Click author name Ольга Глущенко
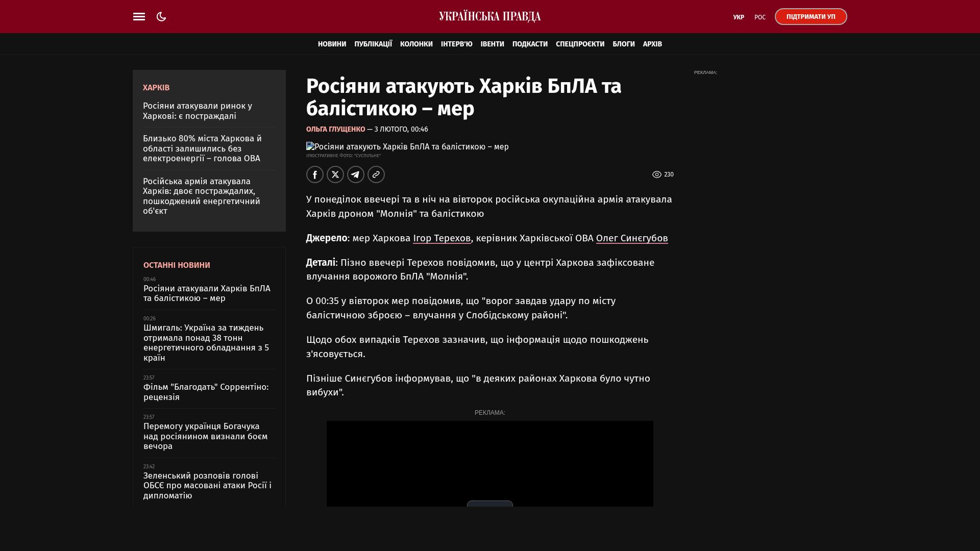 (x=335, y=130)
